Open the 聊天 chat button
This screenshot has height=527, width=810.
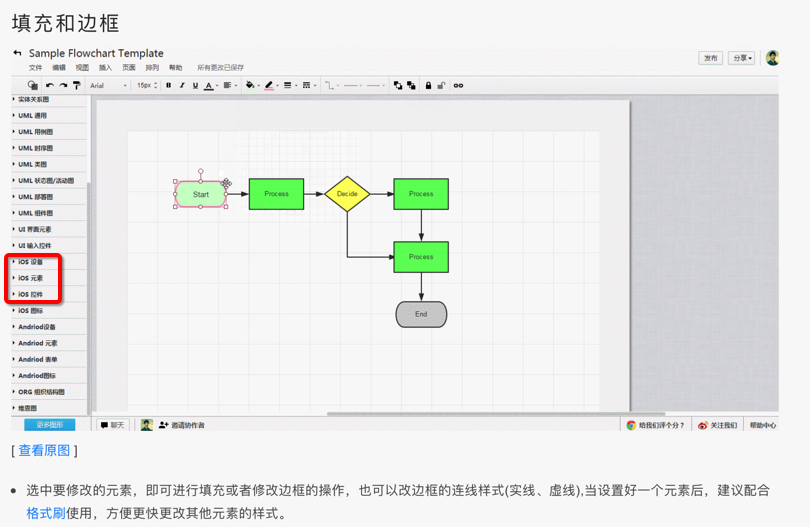coord(113,425)
